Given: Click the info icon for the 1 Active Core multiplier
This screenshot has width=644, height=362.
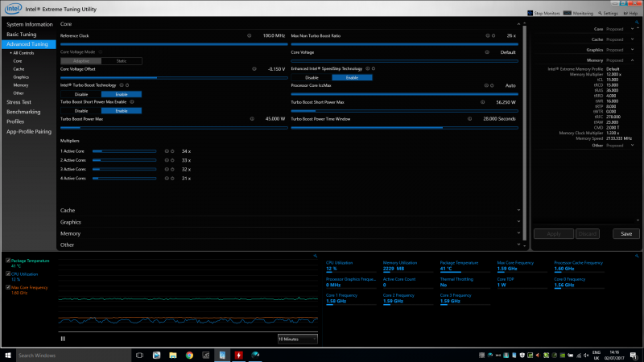Looking at the screenshot, I should [167, 151].
